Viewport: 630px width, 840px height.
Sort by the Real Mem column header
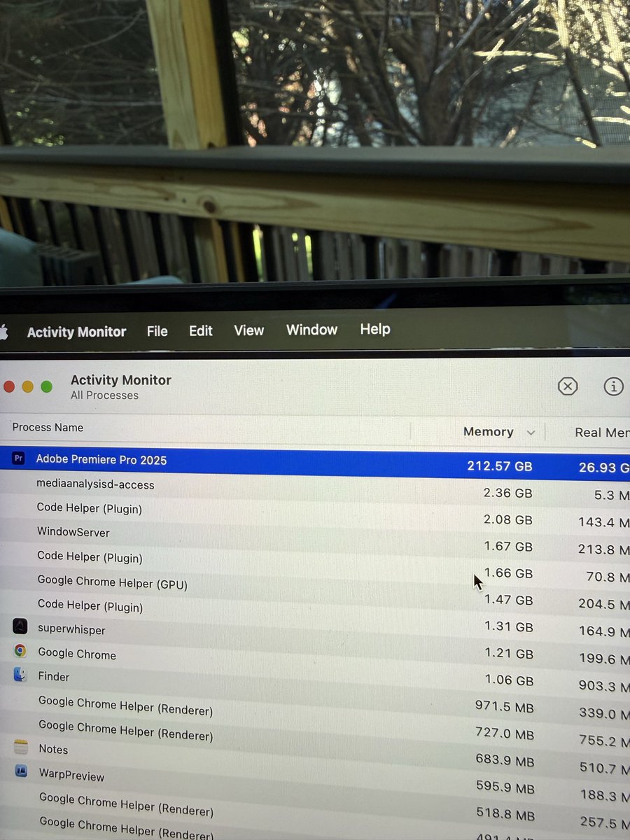tap(602, 433)
